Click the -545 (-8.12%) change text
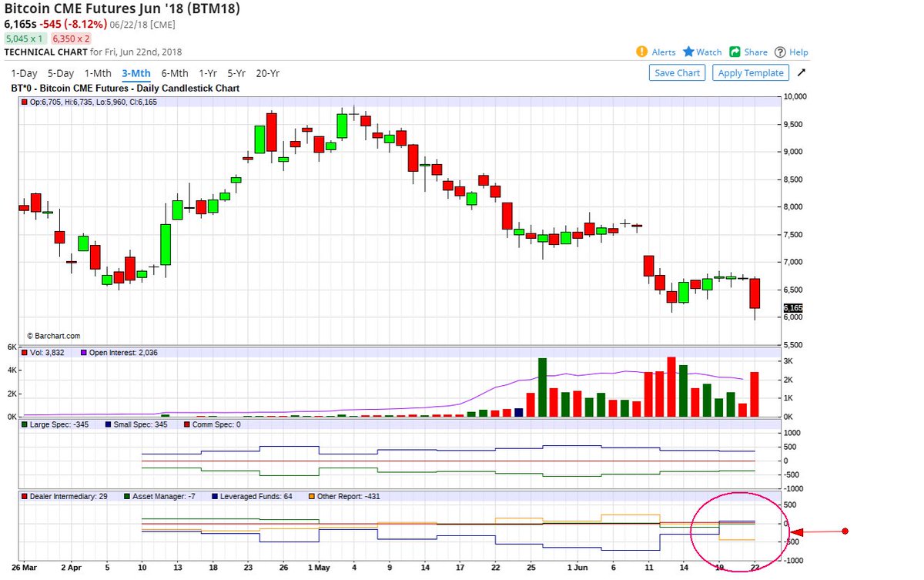924x580 pixels. (x=75, y=25)
